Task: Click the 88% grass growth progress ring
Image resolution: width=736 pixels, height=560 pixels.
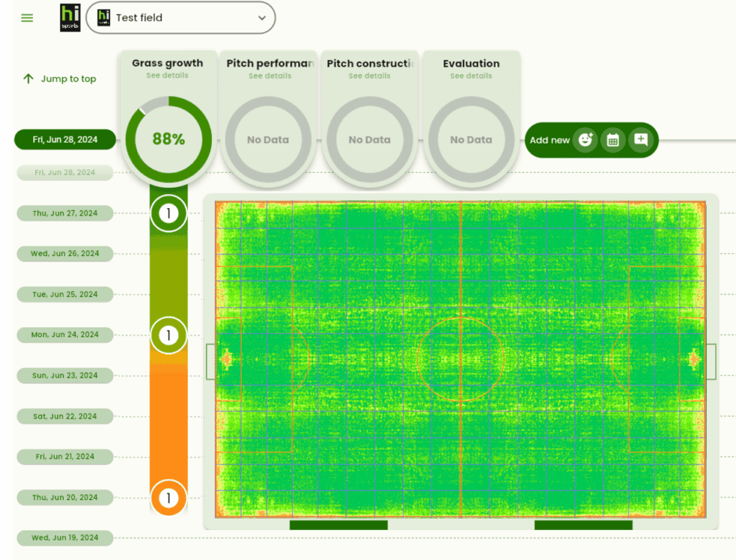Action: [167, 139]
